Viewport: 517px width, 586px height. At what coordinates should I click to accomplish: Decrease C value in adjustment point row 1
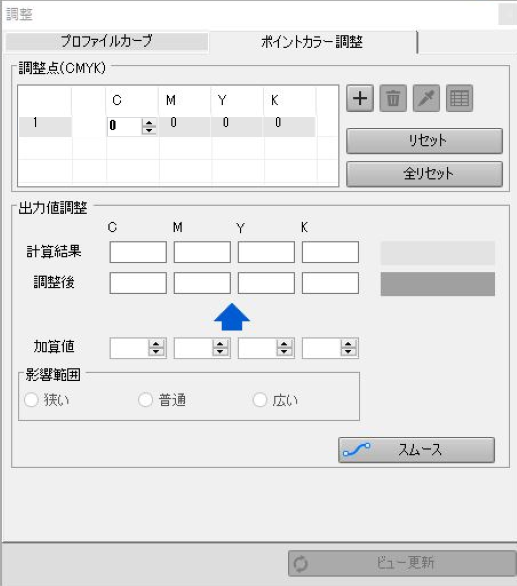pos(149,130)
